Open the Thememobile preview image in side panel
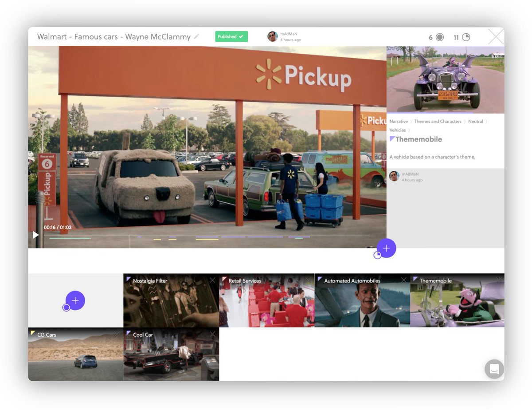 pyautogui.click(x=445, y=80)
